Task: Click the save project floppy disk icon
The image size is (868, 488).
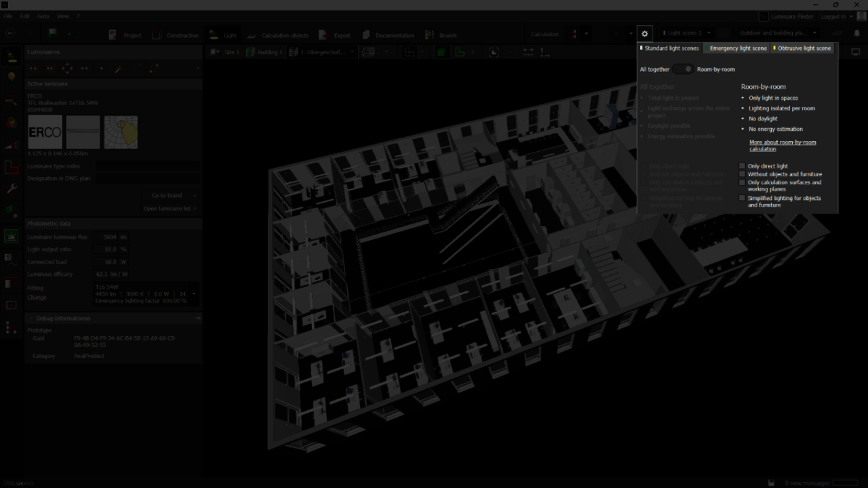Action: tap(53, 33)
